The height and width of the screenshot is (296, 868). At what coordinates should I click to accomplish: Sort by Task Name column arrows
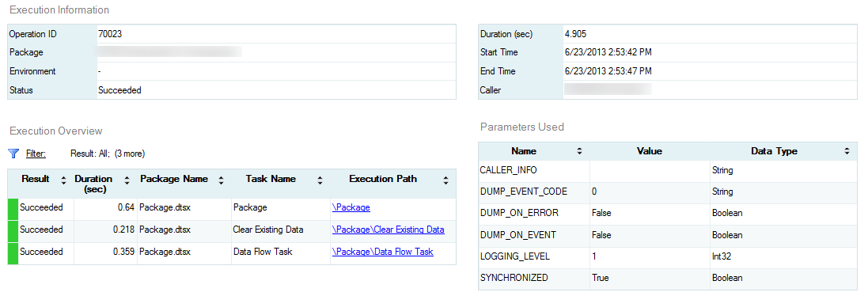[x=320, y=180]
